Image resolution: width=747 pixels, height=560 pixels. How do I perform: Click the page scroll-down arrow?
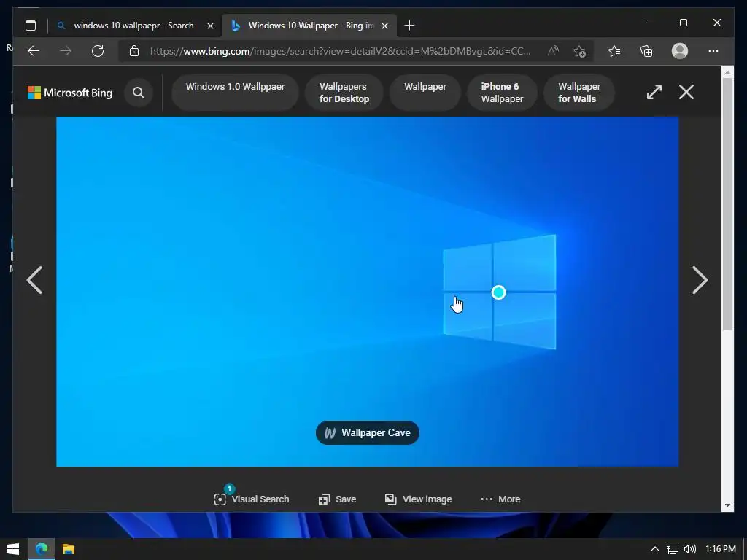tap(727, 505)
